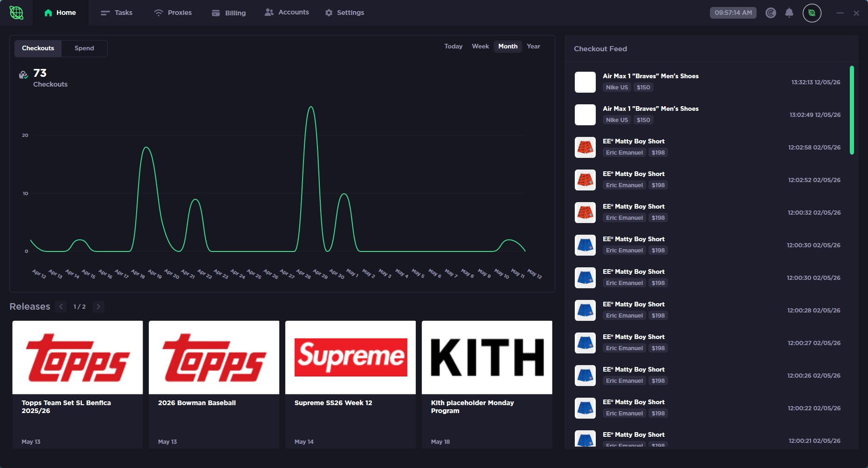868x468 pixels.
Task: Click the "May 14" date on Supreme card
Action: tap(304, 442)
